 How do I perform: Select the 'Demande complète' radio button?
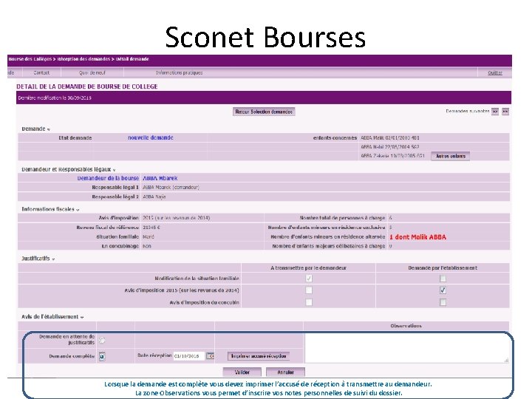point(102,356)
